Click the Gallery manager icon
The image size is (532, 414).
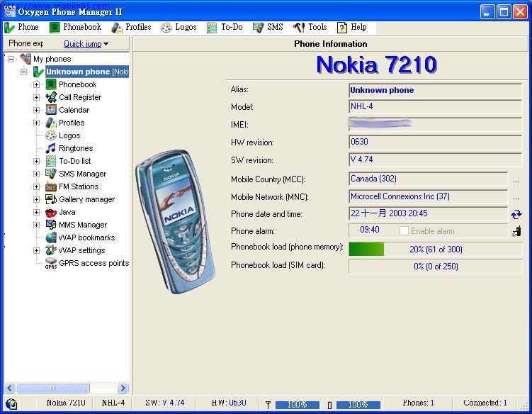51,199
